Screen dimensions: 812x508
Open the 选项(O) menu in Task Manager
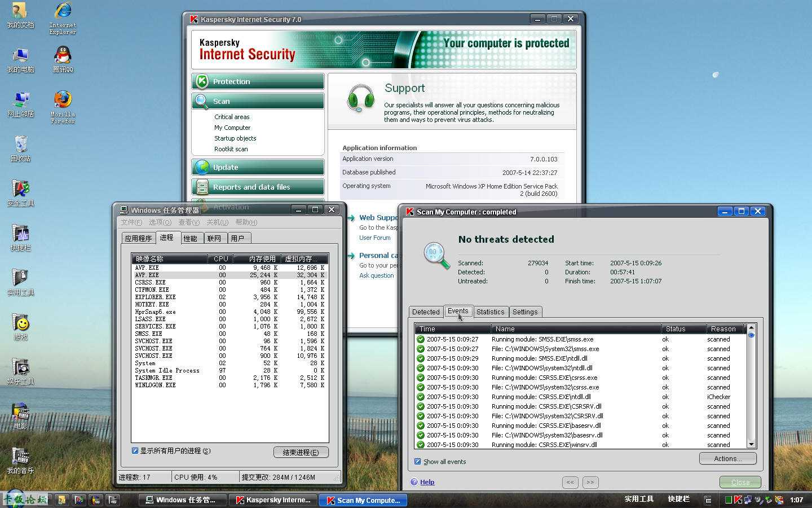coord(160,222)
